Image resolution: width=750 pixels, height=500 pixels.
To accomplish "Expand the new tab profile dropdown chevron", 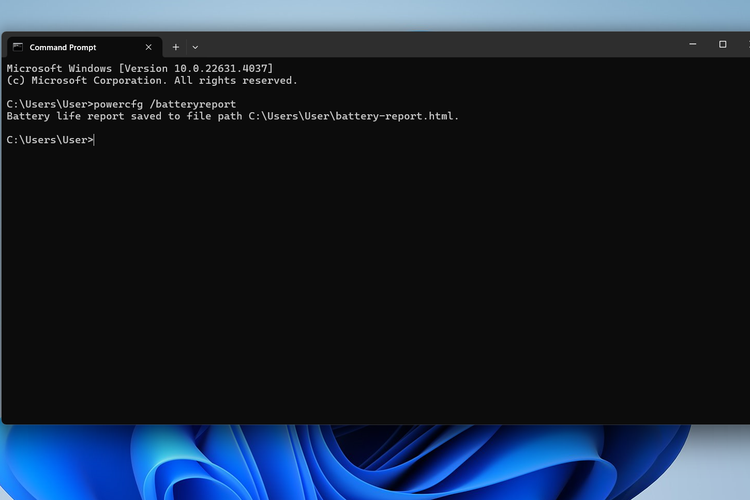I will pos(195,47).
